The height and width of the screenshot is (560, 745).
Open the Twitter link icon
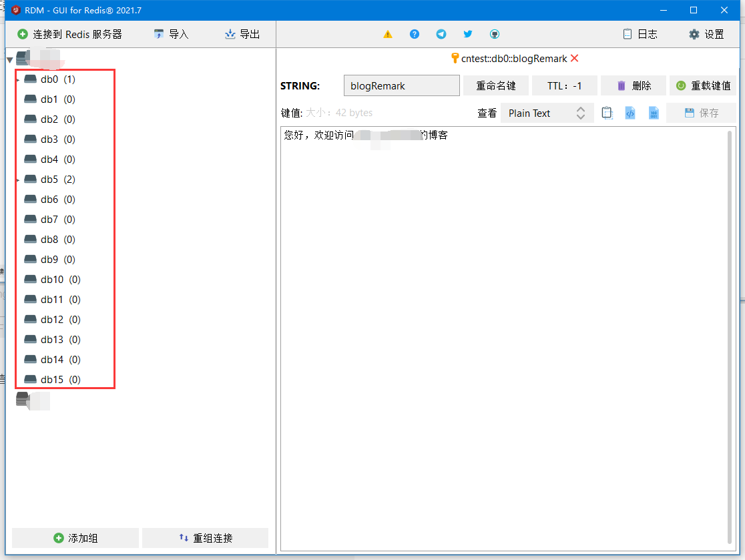pos(467,34)
